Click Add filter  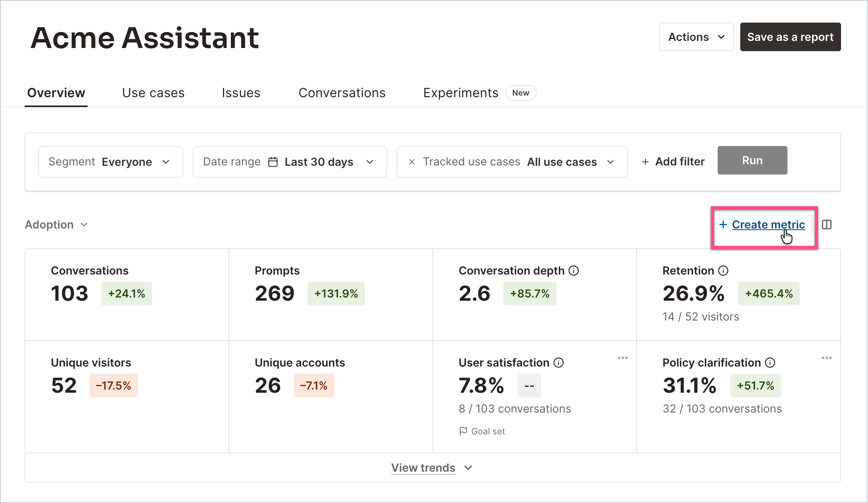pos(673,162)
